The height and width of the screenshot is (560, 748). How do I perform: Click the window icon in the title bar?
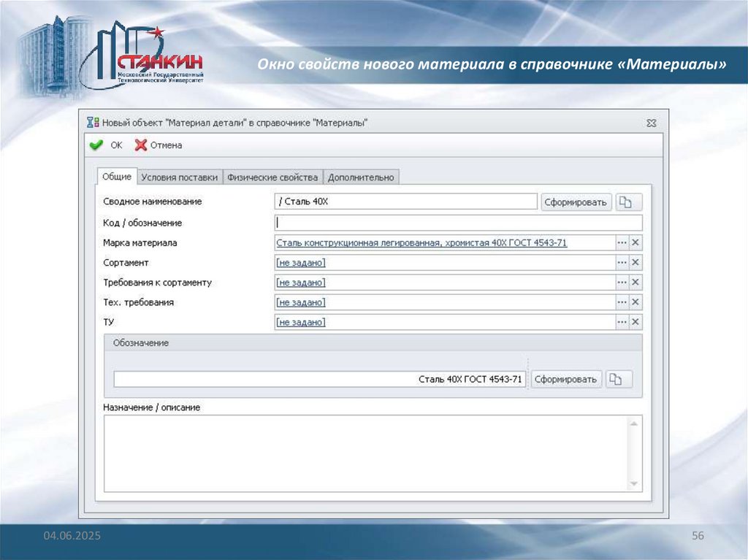pos(93,123)
